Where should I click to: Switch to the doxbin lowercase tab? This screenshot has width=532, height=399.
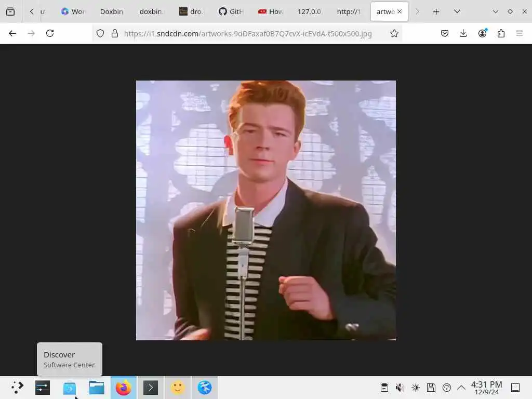(x=151, y=11)
